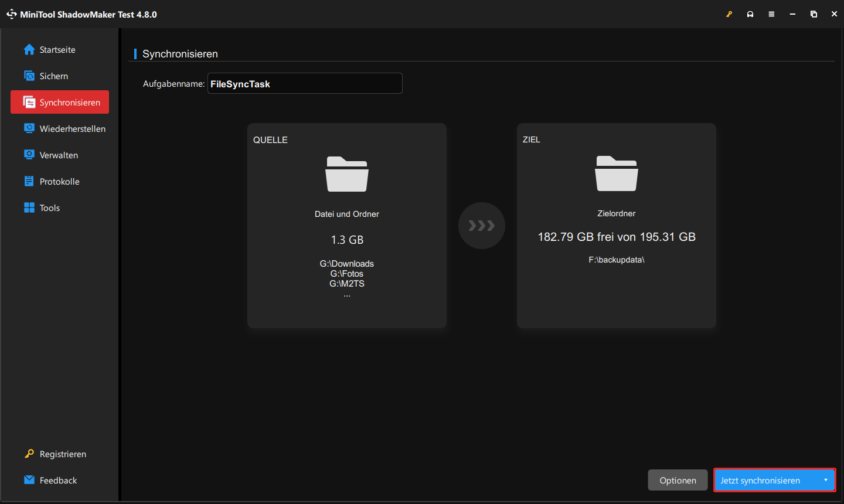Click the Aufgabenname label
The image size is (844, 504).
173,84
